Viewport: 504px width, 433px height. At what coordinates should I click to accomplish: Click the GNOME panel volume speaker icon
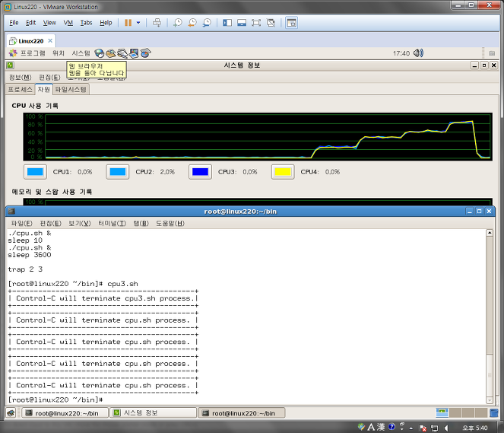pyautogui.click(x=418, y=53)
